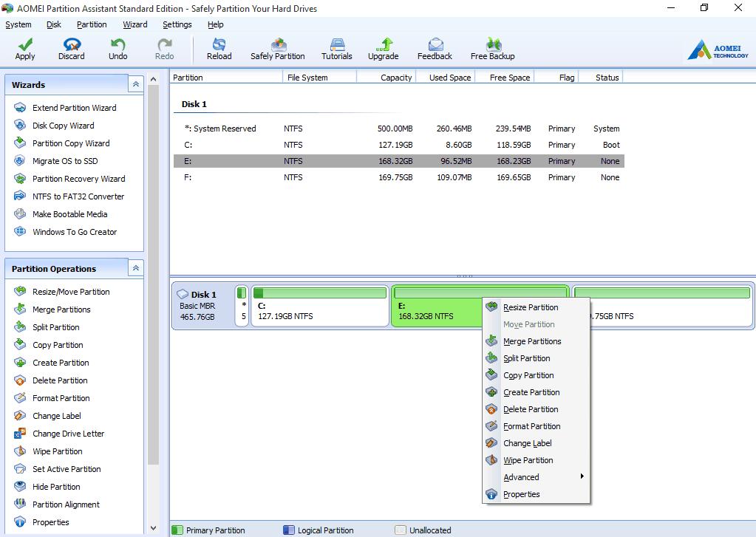Click the Upgrade arrow icon
This screenshot has width=756, height=537.
click(x=383, y=45)
